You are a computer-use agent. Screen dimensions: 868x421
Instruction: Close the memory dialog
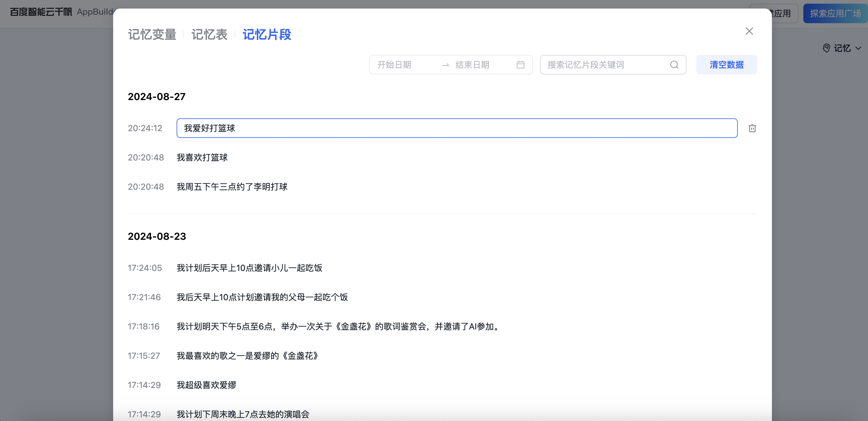[749, 31]
